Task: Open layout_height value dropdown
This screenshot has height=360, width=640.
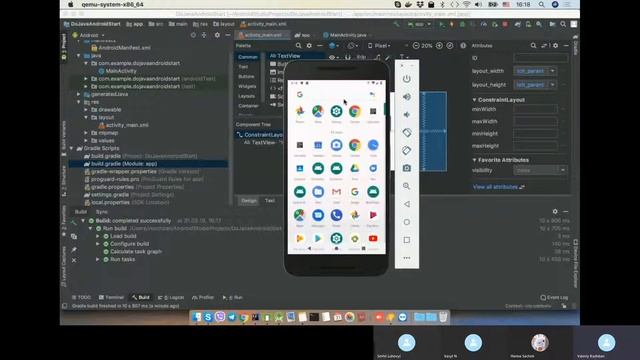Action: point(553,85)
